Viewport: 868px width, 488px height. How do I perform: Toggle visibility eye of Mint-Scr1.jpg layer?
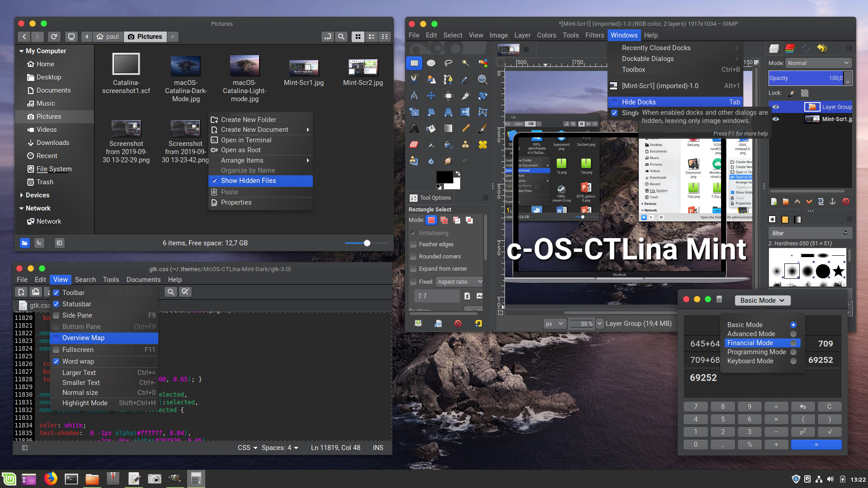pos(776,119)
